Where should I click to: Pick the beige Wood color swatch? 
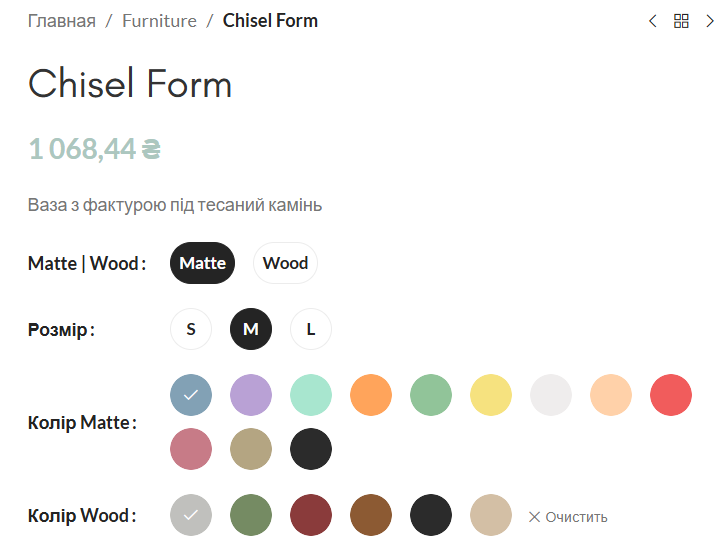tap(491, 515)
